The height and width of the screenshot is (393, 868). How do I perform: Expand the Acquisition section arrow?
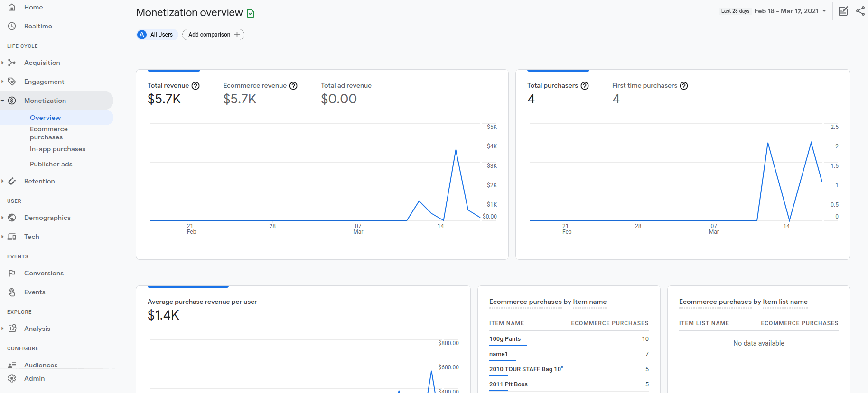2,63
